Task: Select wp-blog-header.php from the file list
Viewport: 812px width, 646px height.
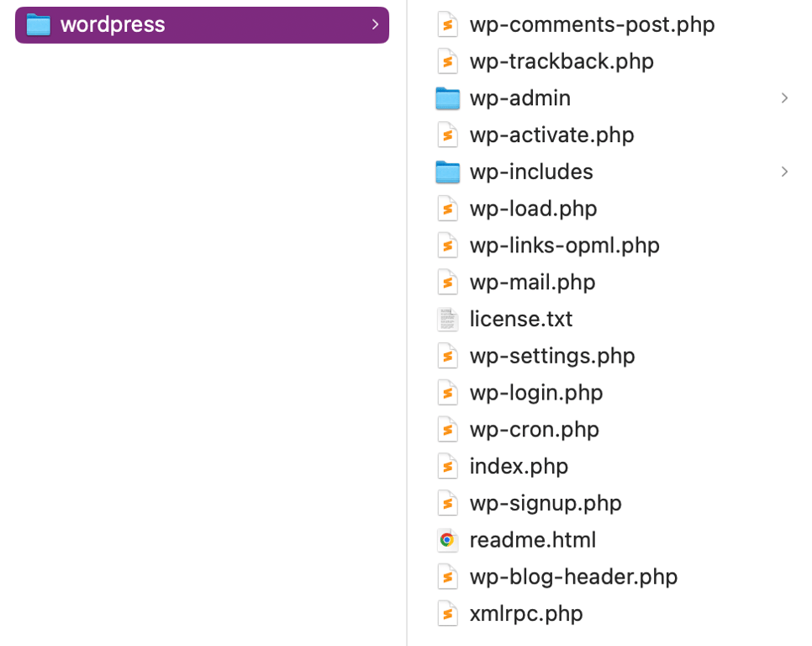Action: [573, 576]
